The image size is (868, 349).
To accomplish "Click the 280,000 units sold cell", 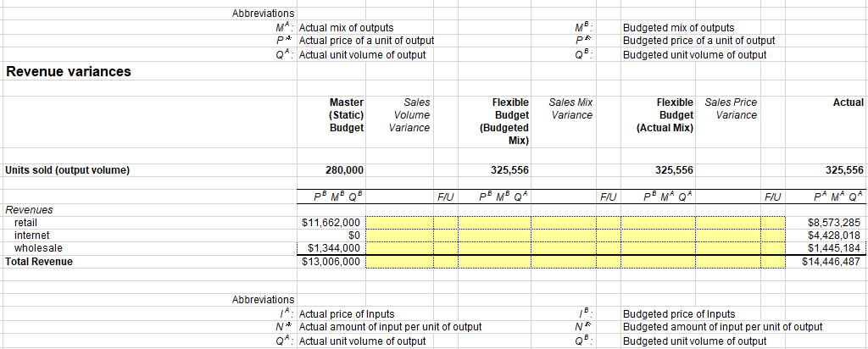I will pos(345,170).
